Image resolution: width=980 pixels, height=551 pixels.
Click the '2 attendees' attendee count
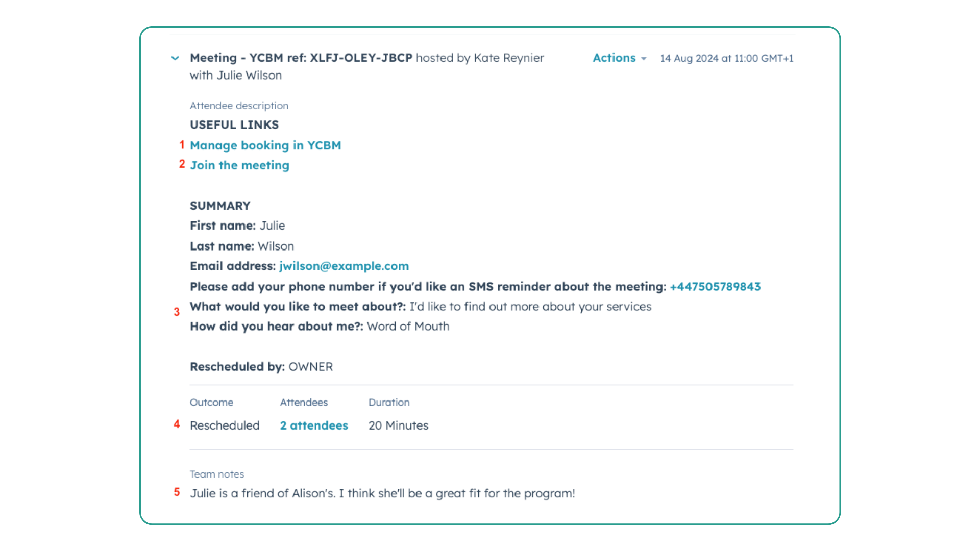pos(314,425)
